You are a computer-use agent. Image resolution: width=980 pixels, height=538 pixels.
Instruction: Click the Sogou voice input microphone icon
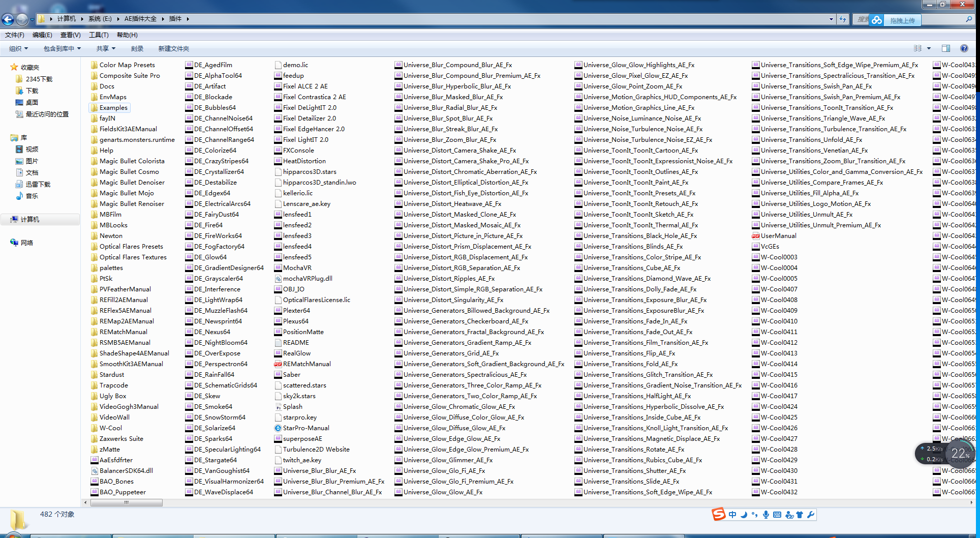click(765, 515)
